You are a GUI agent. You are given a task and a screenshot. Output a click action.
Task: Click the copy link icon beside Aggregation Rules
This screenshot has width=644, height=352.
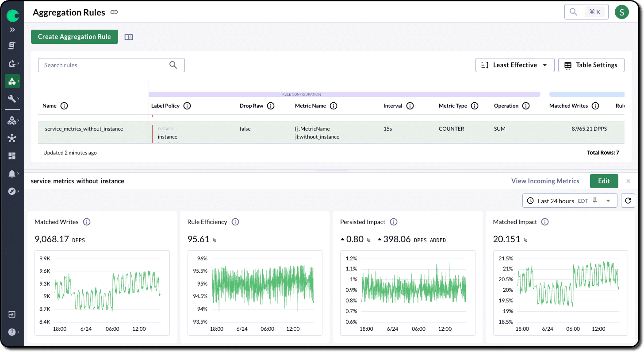click(114, 12)
